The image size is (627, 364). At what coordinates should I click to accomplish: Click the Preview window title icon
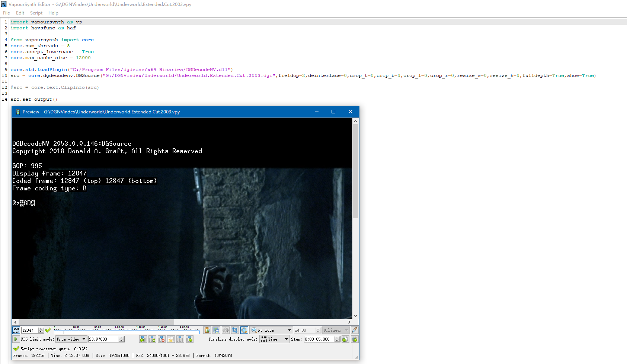coord(17,112)
